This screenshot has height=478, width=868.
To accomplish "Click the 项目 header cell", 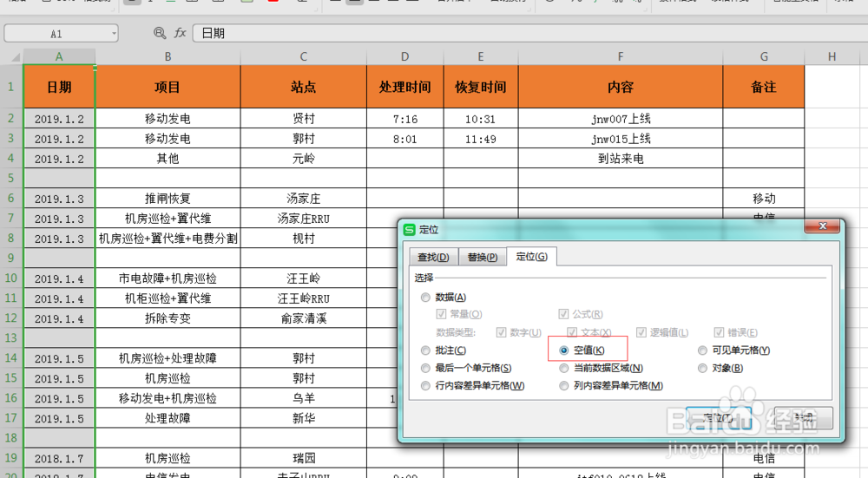I will tap(168, 87).
